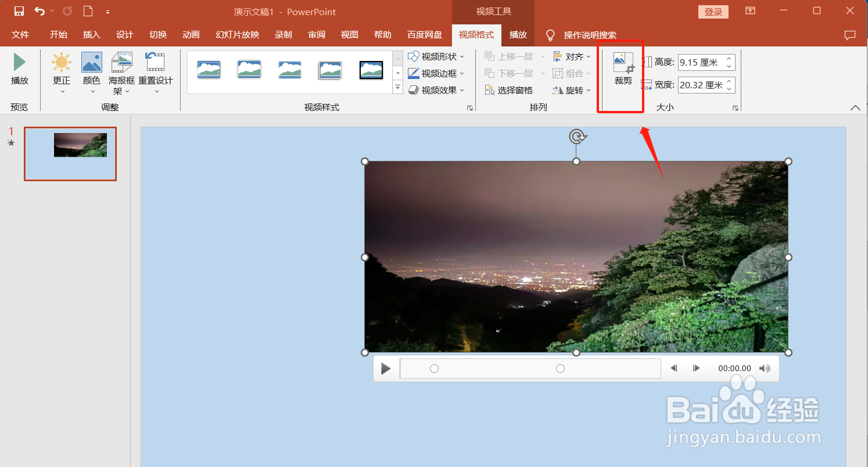Click the video's top-left resize handle
The height and width of the screenshot is (467, 868).
pyautogui.click(x=365, y=161)
